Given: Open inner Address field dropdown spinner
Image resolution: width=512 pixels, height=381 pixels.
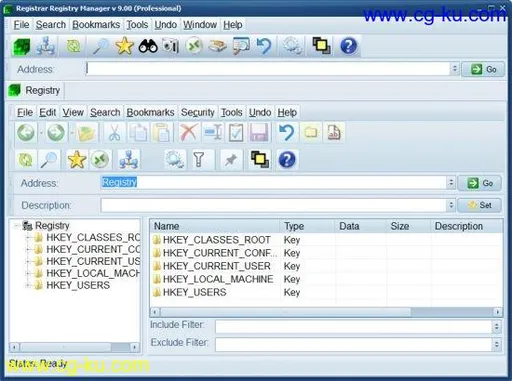Looking at the screenshot, I should (x=451, y=183).
